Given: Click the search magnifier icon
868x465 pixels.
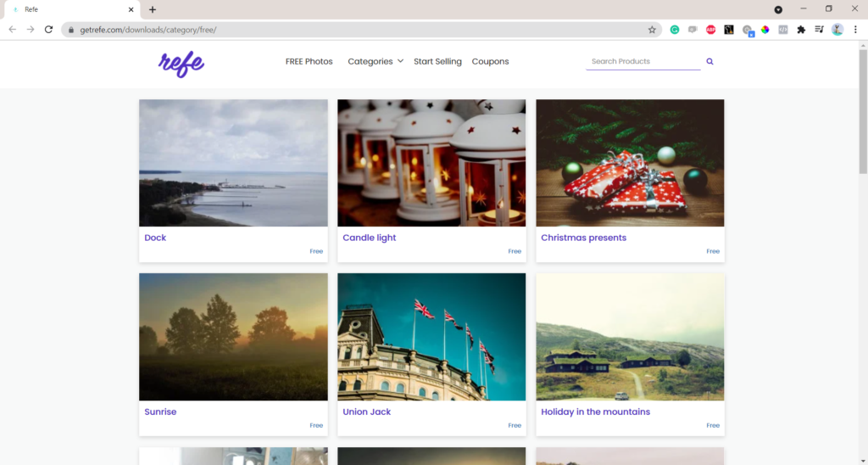Looking at the screenshot, I should [x=709, y=62].
